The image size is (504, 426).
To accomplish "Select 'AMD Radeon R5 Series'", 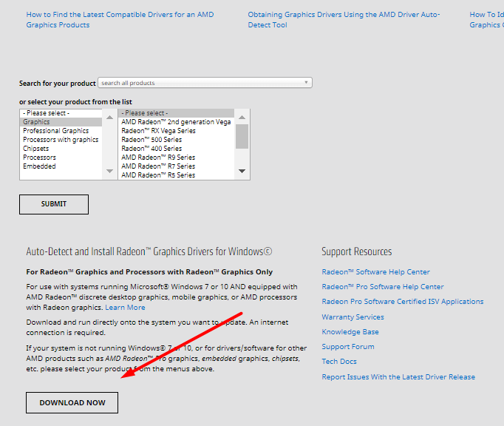I will pyautogui.click(x=176, y=175).
